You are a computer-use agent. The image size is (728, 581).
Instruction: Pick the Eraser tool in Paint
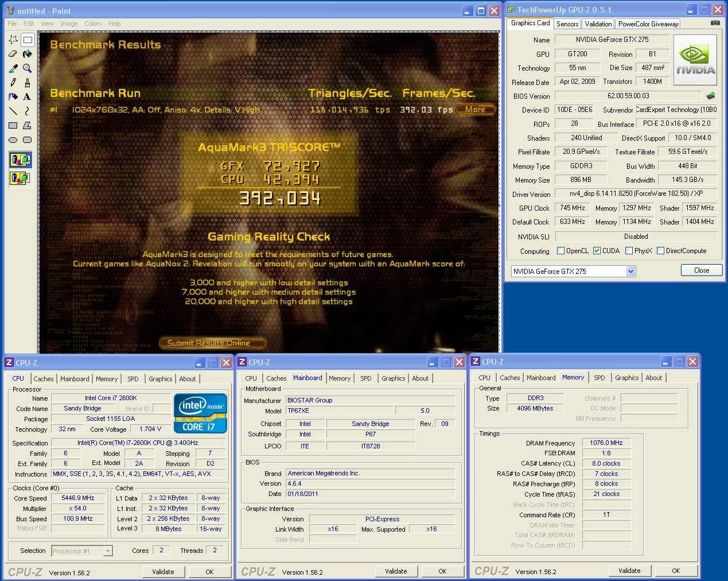[x=13, y=54]
